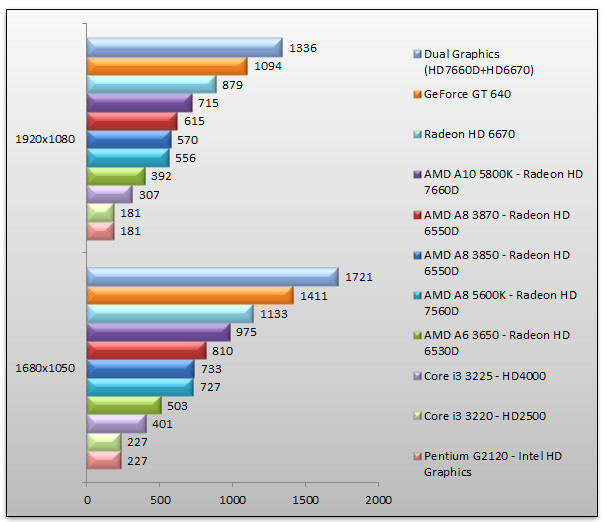Click the lavender bar labeled 401

tap(117, 424)
